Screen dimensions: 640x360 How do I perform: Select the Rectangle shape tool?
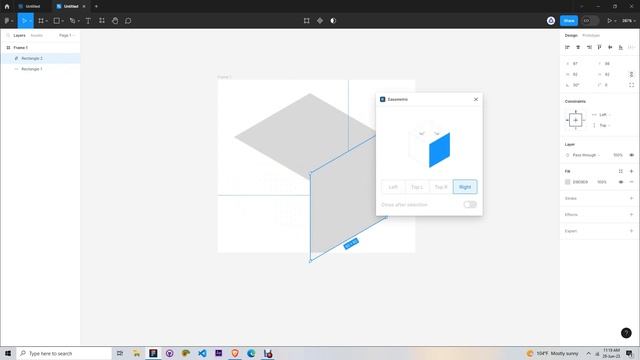[57, 21]
